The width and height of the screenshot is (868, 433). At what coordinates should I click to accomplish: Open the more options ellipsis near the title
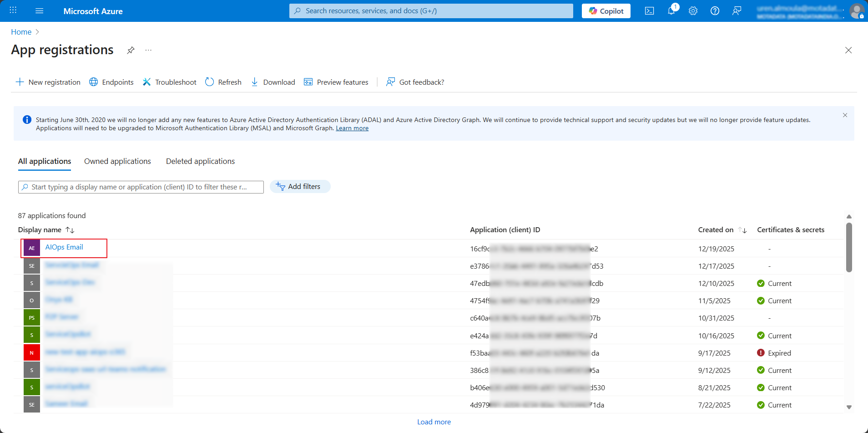coord(148,50)
